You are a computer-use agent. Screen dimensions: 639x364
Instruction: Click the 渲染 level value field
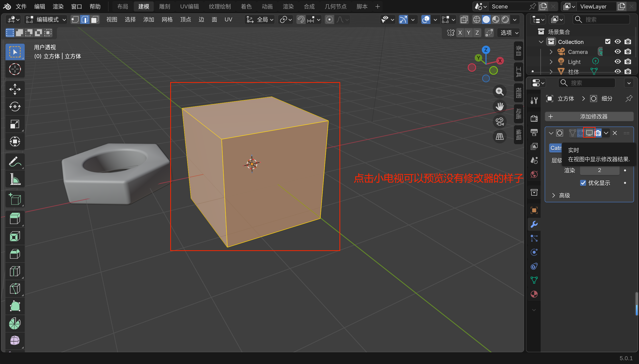click(599, 170)
